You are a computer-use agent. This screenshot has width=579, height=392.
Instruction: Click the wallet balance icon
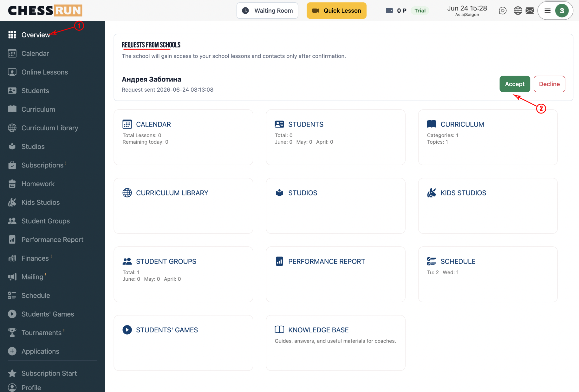point(389,10)
